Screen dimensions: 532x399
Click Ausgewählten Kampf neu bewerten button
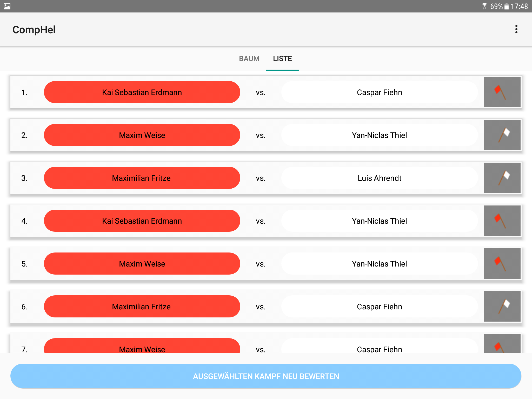coord(266,376)
